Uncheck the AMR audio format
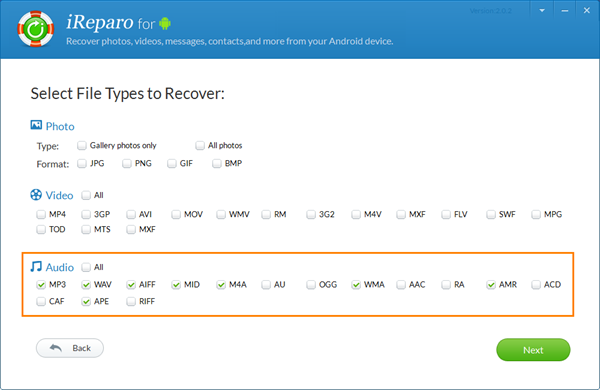Image resolution: width=600 pixels, height=390 pixels. (x=491, y=285)
